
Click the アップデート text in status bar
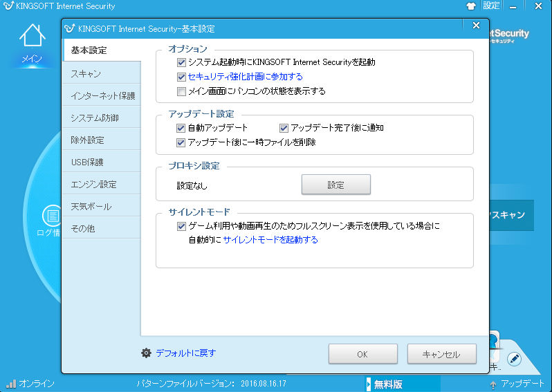click(x=522, y=384)
